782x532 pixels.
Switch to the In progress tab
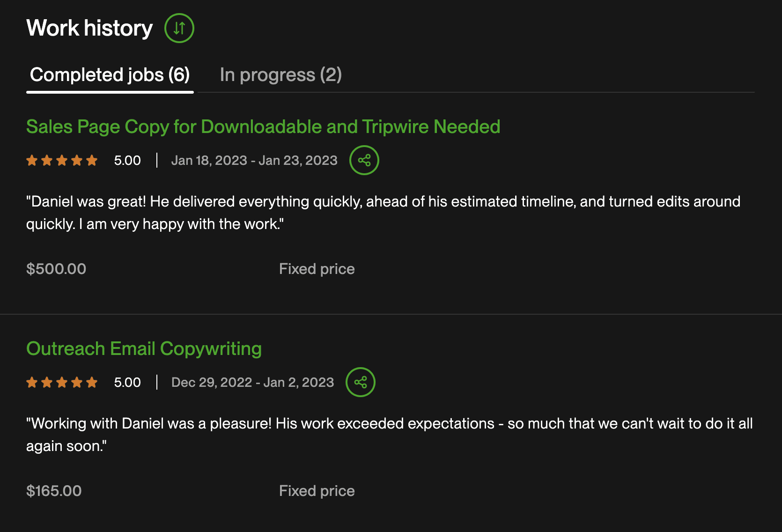pos(281,74)
